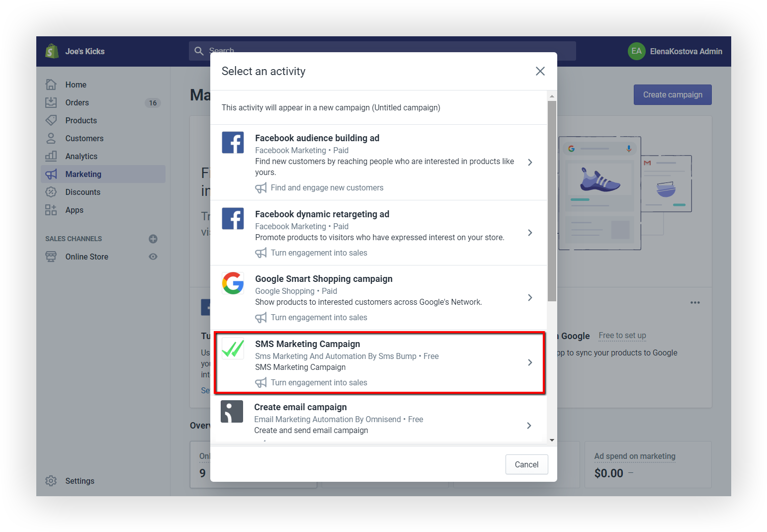Click Facebook logo of audience building ad
Screen dimensions: 767x532
click(x=233, y=142)
